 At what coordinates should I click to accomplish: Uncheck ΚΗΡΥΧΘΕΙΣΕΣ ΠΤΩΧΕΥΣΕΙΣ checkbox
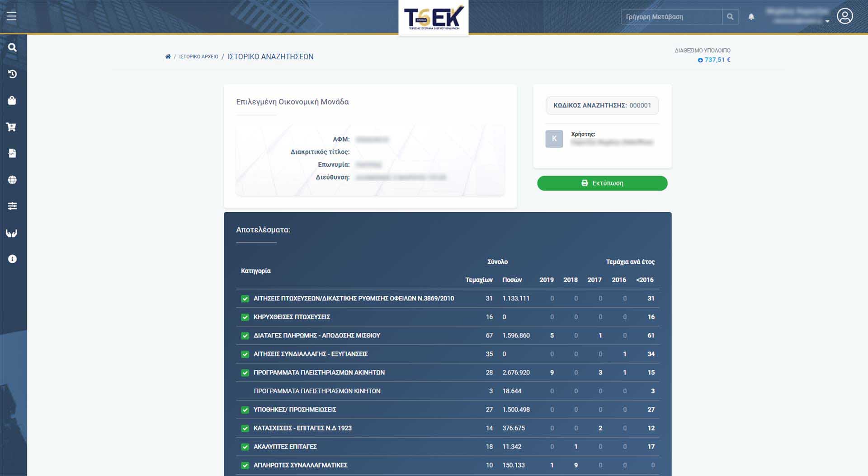tap(245, 317)
